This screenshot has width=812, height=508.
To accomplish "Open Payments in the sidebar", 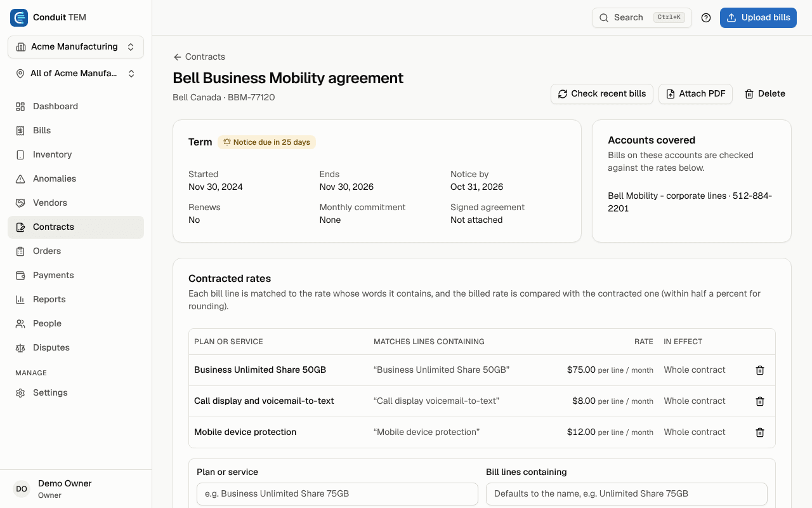I will coord(76,276).
